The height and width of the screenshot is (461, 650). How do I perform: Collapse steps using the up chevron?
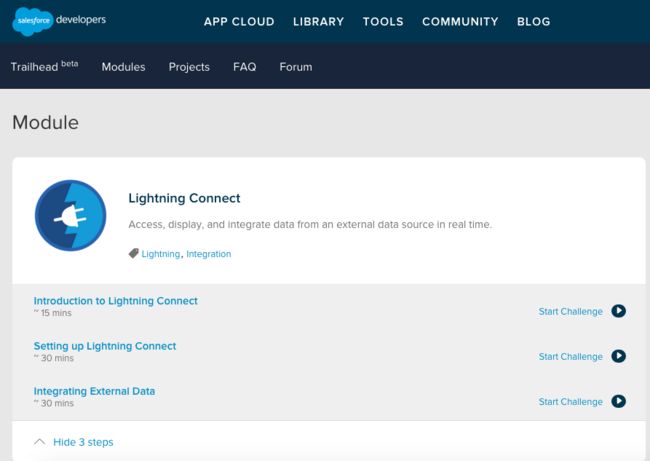(39, 442)
